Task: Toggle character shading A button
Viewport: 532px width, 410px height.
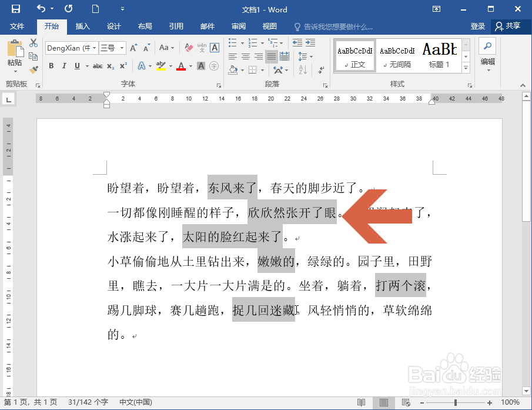Action: (x=201, y=66)
